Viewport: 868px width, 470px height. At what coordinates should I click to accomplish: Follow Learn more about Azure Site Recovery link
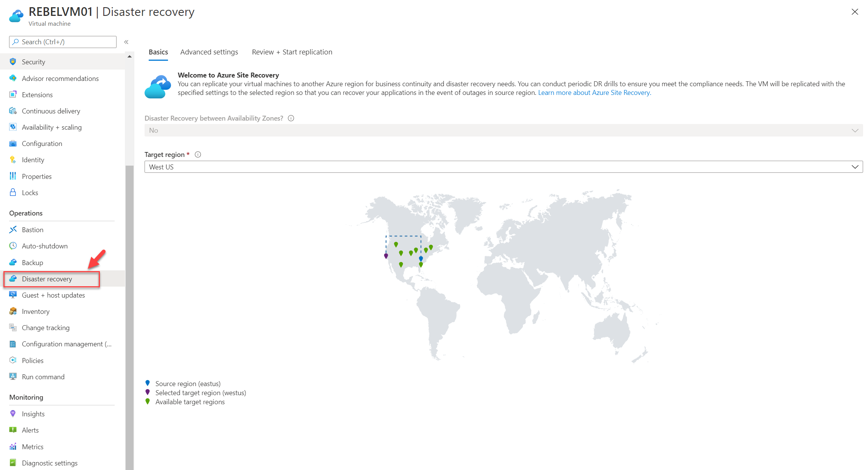coord(594,93)
